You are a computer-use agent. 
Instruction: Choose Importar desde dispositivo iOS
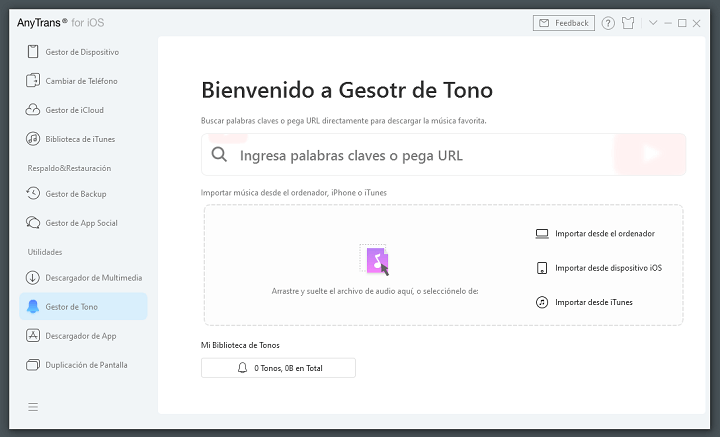point(608,268)
